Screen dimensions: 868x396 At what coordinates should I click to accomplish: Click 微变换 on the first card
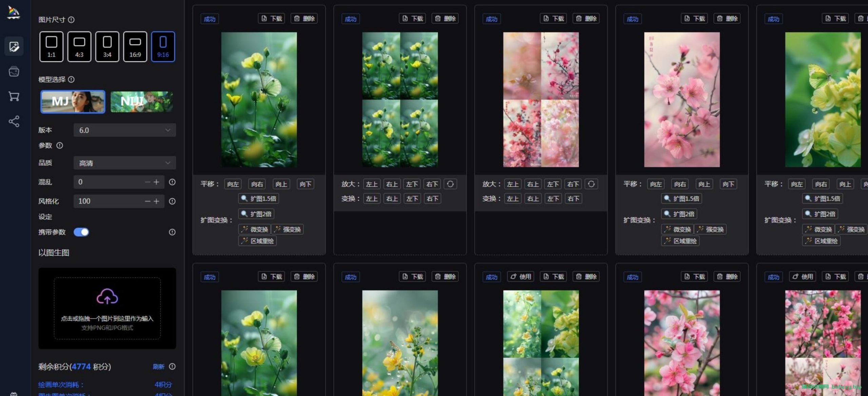coord(255,230)
